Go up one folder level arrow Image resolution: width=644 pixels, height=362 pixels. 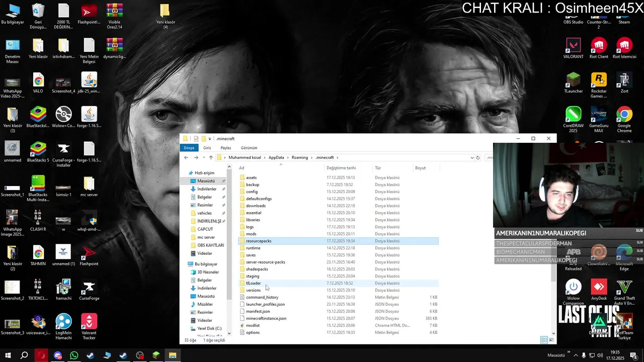(x=211, y=157)
